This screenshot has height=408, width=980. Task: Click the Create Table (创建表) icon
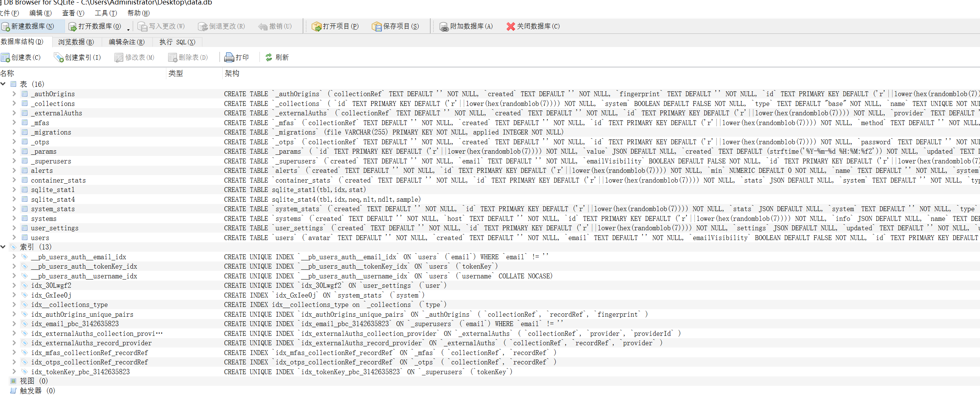point(5,57)
